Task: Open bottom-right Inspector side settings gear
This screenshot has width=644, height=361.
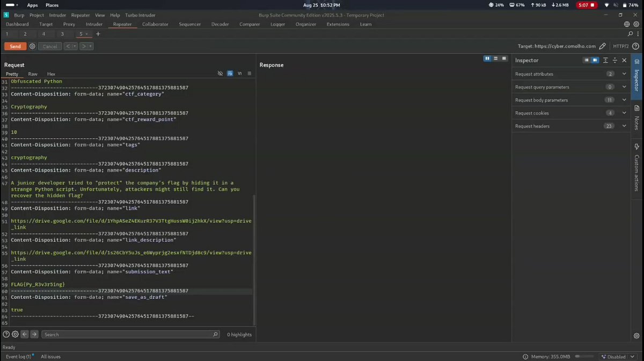Action: tap(636, 336)
